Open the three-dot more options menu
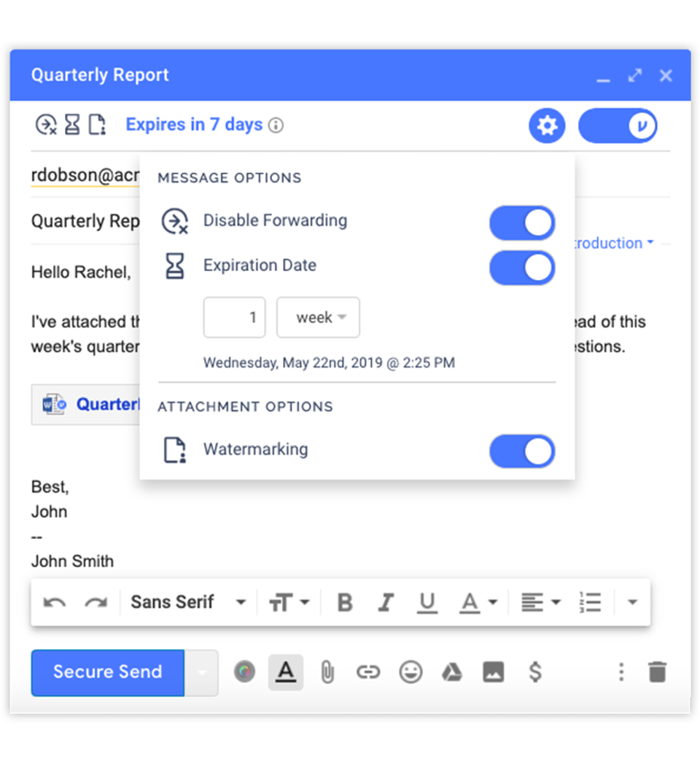 point(621,672)
